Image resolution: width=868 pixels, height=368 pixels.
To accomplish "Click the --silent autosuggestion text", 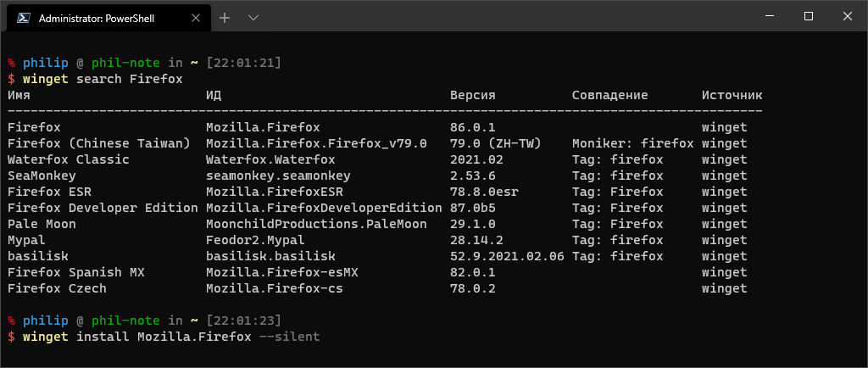I will pos(290,337).
